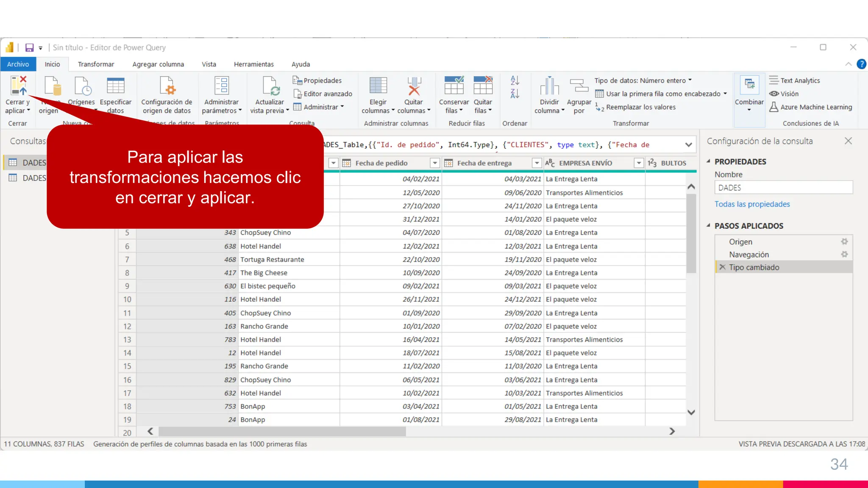Click the Dividir columna icon
Image resolution: width=868 pixels, height=488 pixels.
549,86
